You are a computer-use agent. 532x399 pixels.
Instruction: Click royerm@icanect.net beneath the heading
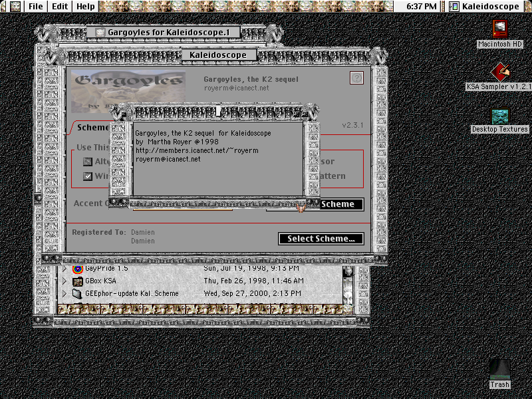(237, 88)
